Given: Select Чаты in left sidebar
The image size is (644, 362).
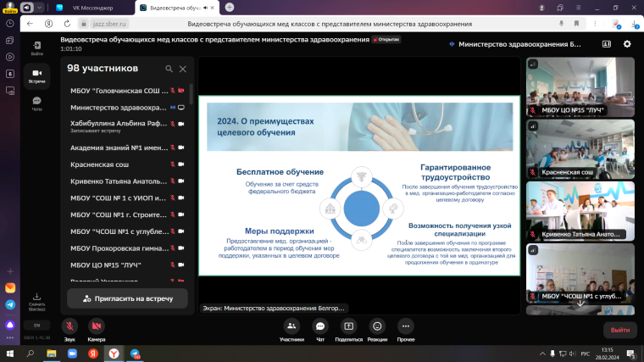Looking at the screenshot, I should pos(37,103).
